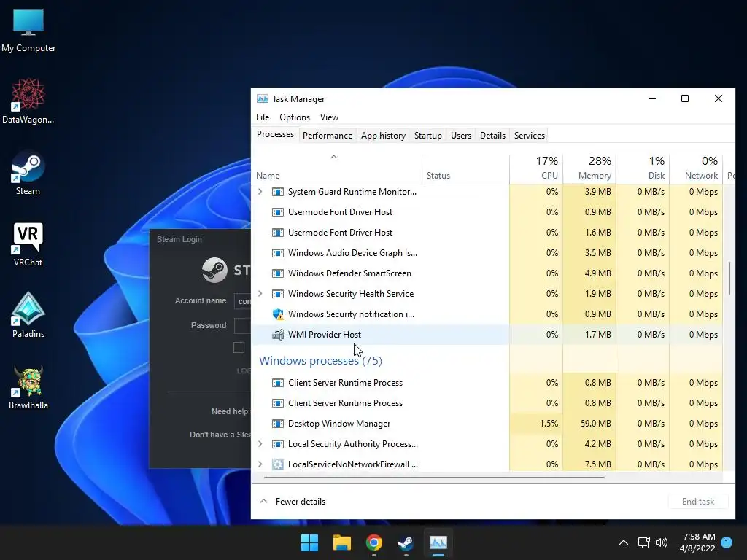Click the Status column header
The image size is (747, 560).
pos(465,168)
